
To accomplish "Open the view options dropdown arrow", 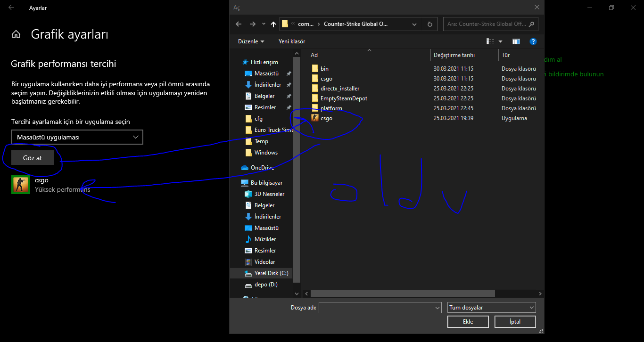I will pos(500,41).
